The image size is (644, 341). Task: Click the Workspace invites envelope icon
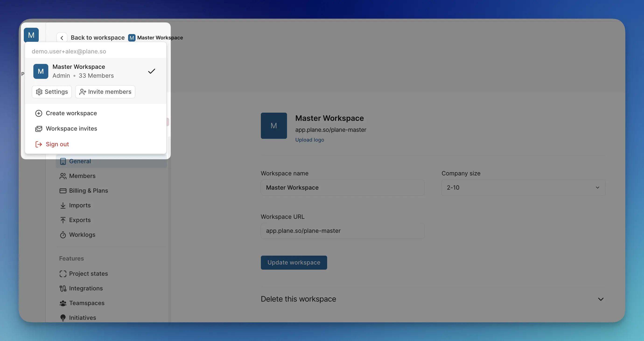click(38, 129)
